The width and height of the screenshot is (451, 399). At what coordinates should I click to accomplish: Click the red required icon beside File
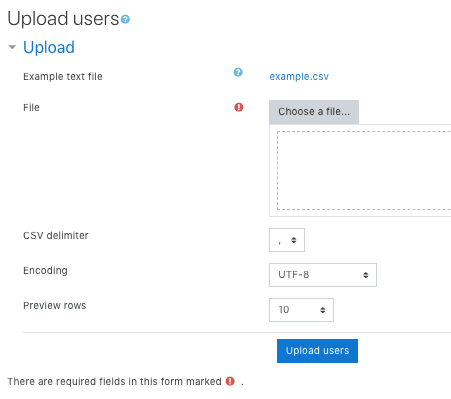pyautogui.click(x=239, y=107)
